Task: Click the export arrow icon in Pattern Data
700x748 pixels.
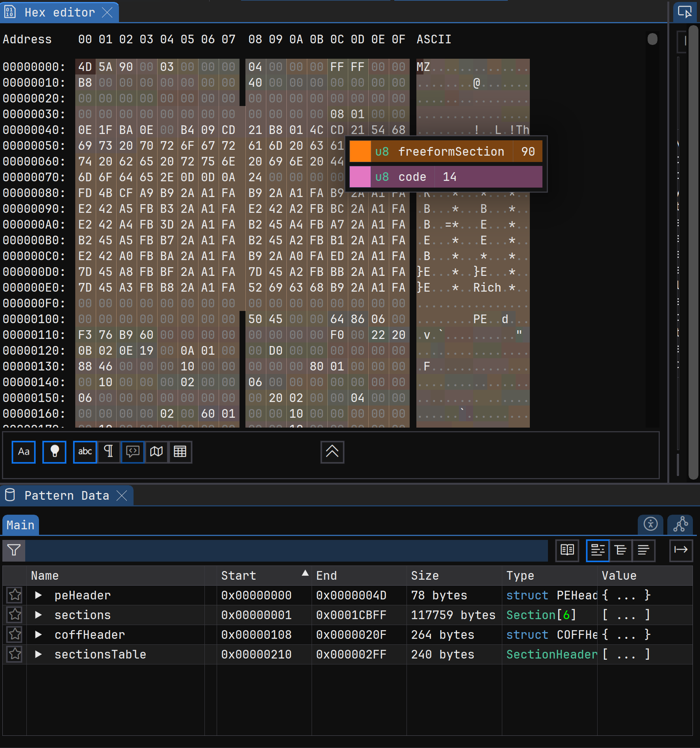Action: coord(681,550)
